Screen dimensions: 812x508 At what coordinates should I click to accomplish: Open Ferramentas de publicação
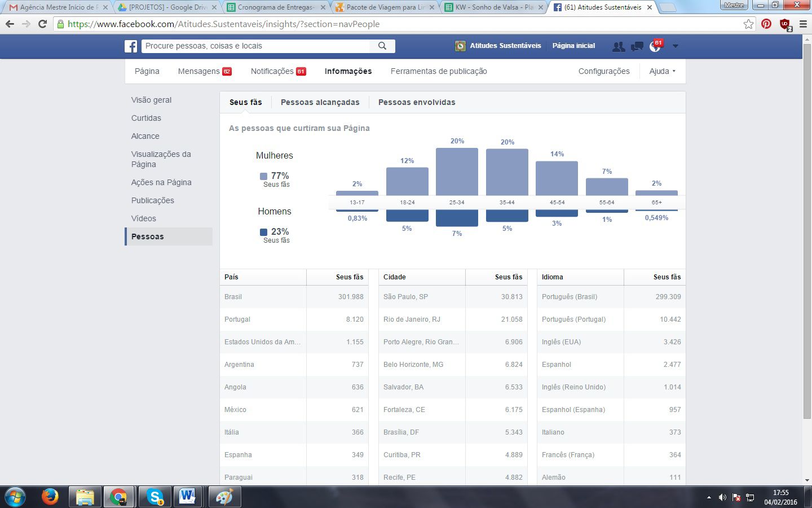tap(439, 71)
